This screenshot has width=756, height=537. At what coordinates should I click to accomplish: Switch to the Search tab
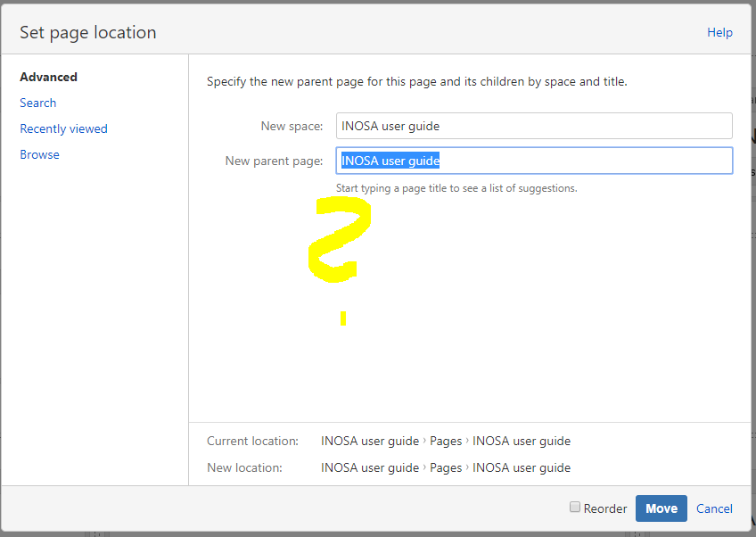(38, 103)
